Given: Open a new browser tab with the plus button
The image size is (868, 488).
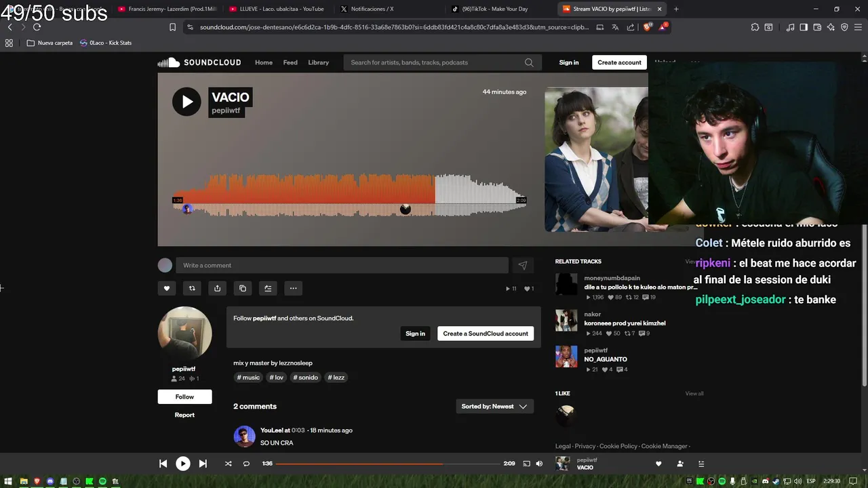Looking at the screenshot, I should [x=676, y=9].
